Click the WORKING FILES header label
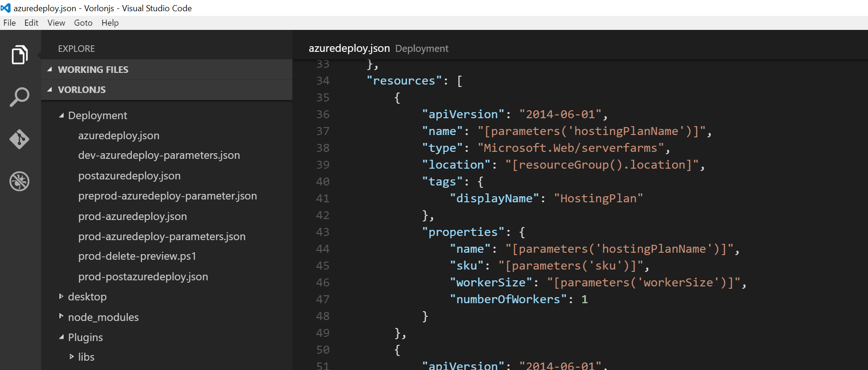Screen dimensions: 868x370 pyautogui.click(x=93, y=70)
